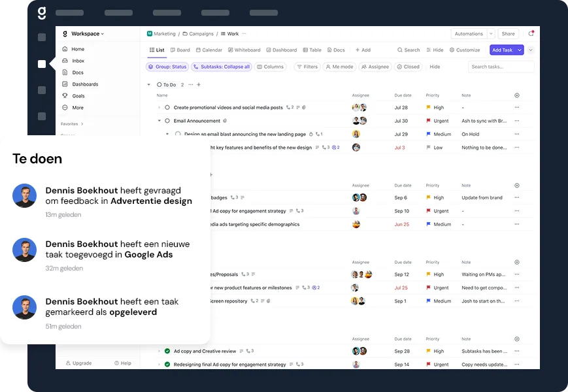Click the Add Task button
The image size is (568, 392).
(503, 50)
